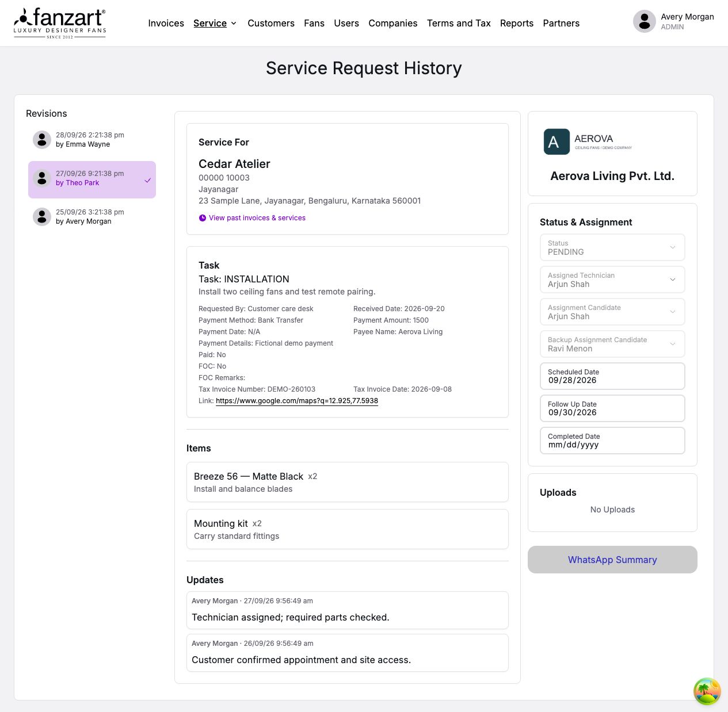The image size is (728, 712).
Task: Click the Tax Invoice Date: 2026-09-08 text
Action: pos(402,389)
